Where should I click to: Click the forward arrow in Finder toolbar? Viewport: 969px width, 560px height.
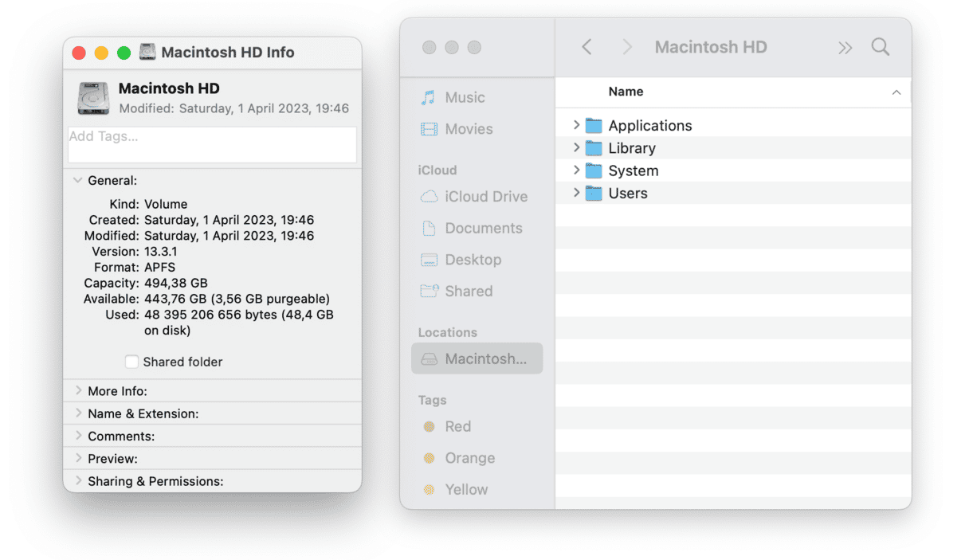(x=627, y=47)
